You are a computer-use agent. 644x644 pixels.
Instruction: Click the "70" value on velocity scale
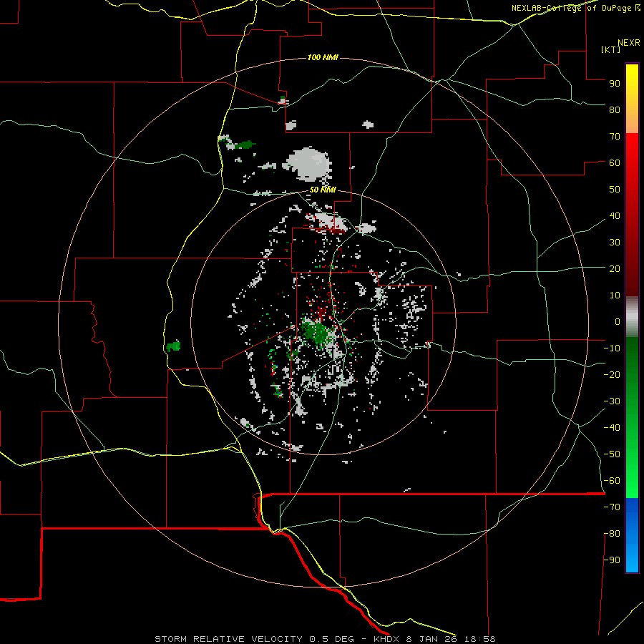click(615, 137)
